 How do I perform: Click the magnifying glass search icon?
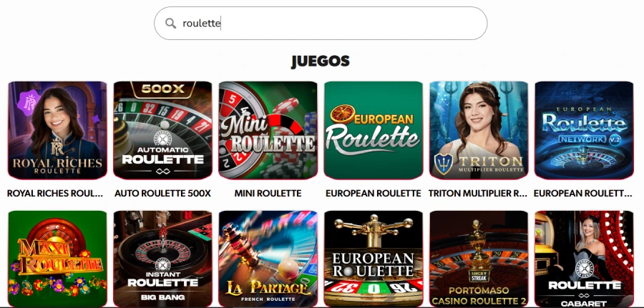click(x=170, y=24)
